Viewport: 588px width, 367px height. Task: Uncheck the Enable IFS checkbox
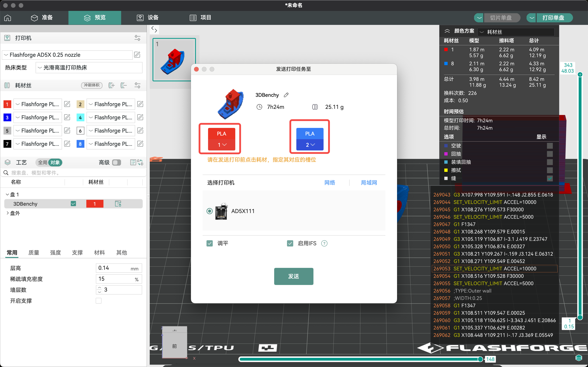(x=290, y=243)
